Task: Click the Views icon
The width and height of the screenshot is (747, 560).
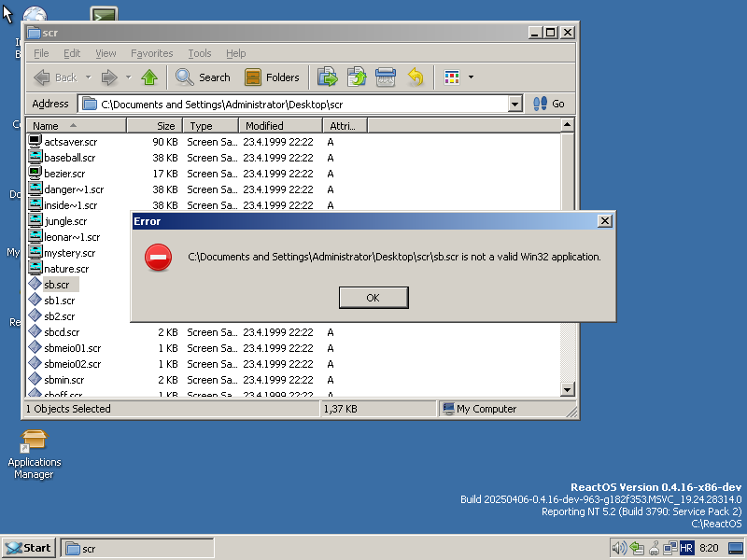Action: (x=452, y=77)
